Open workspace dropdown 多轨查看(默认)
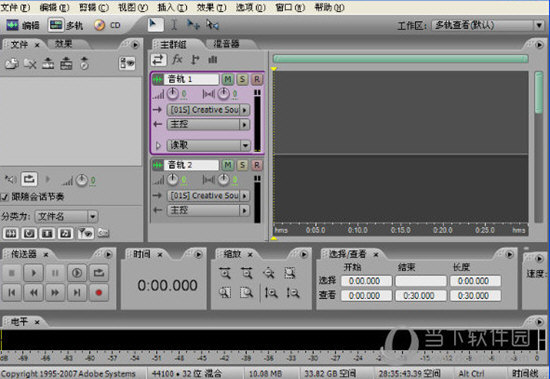Screen dimensions: 550x379 click(x=488, y=25)
